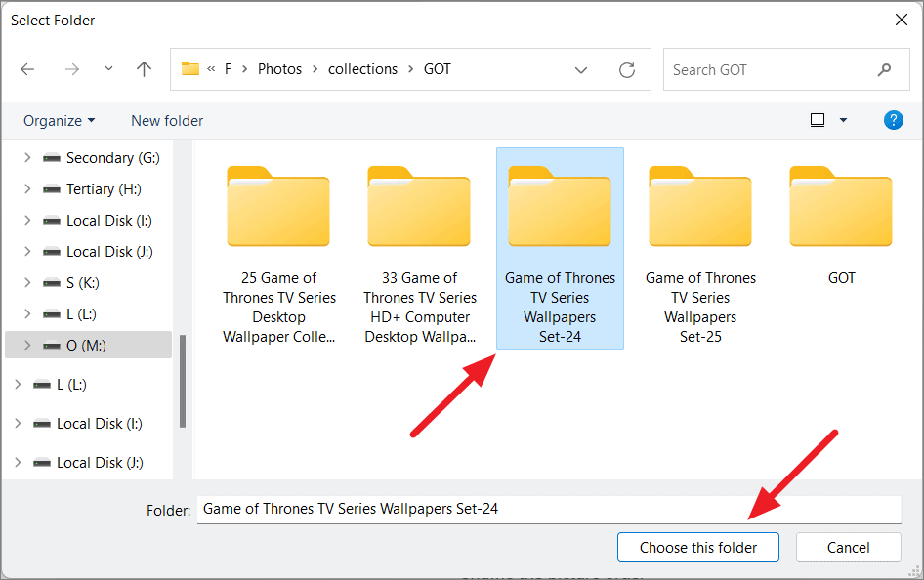
Task: Select top-level Local Disk (J:)
Action: 100,462
